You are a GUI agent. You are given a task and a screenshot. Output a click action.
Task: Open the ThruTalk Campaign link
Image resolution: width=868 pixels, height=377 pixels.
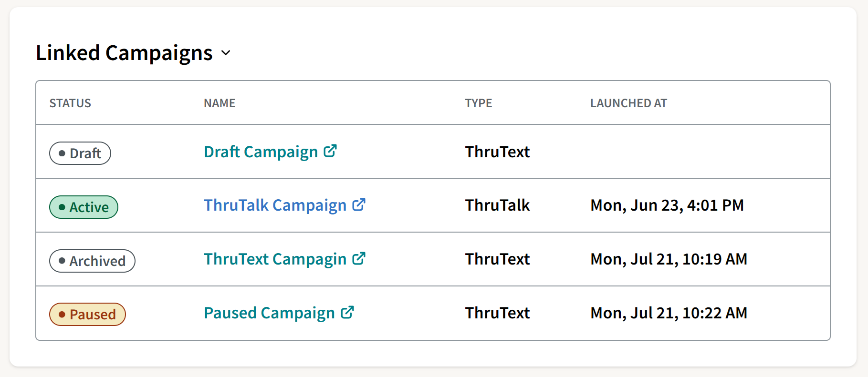click(275, 205)
